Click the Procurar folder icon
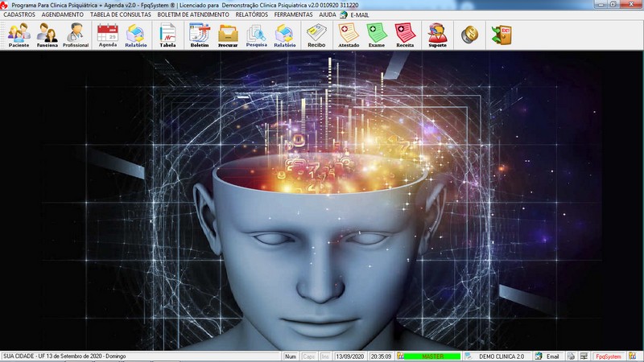Viewport: 644px width, 362px height. point(228,35)
